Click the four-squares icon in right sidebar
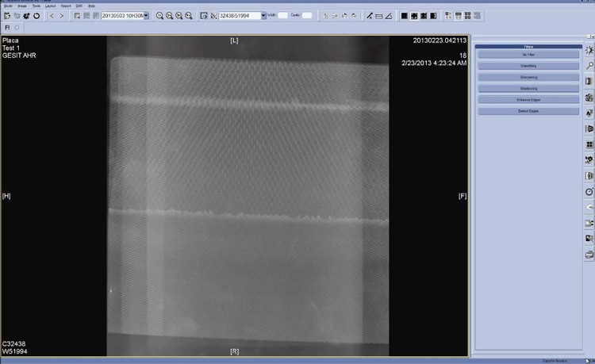595x364 pixels. click(589, 144)
